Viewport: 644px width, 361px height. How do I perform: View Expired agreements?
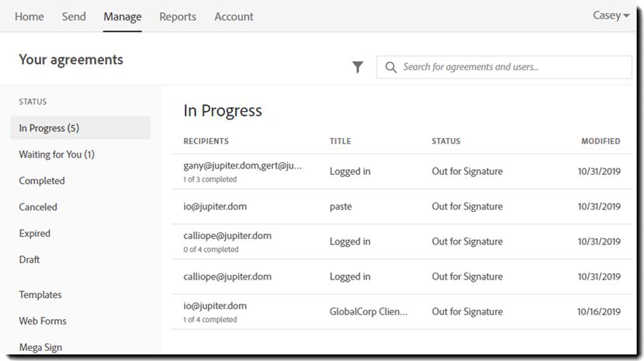click(35, 234)
